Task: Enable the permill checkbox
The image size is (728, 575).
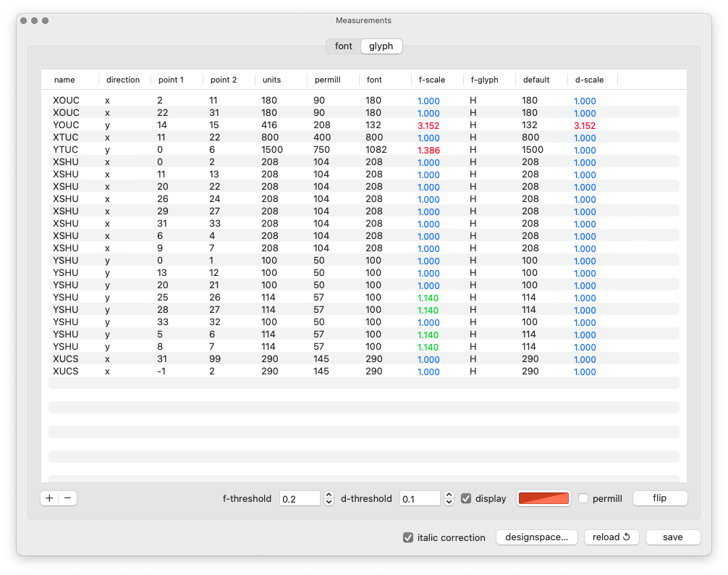Action: coord(583,498)
